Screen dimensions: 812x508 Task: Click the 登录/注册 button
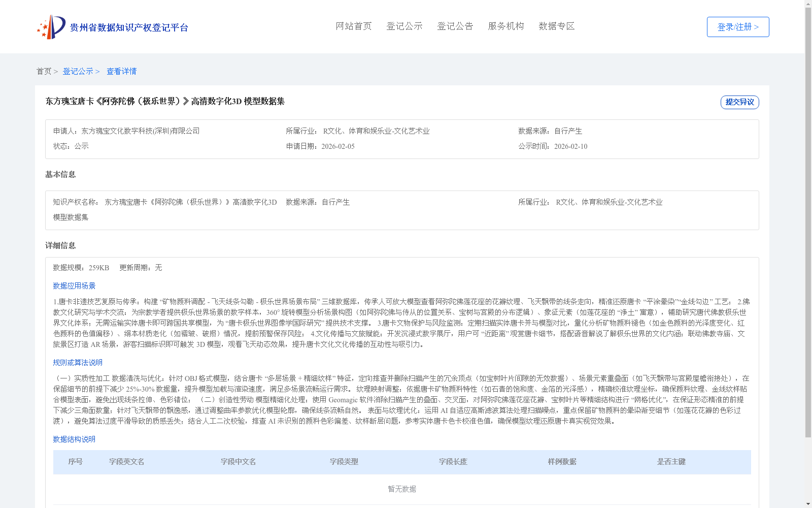tap(738, 27)
